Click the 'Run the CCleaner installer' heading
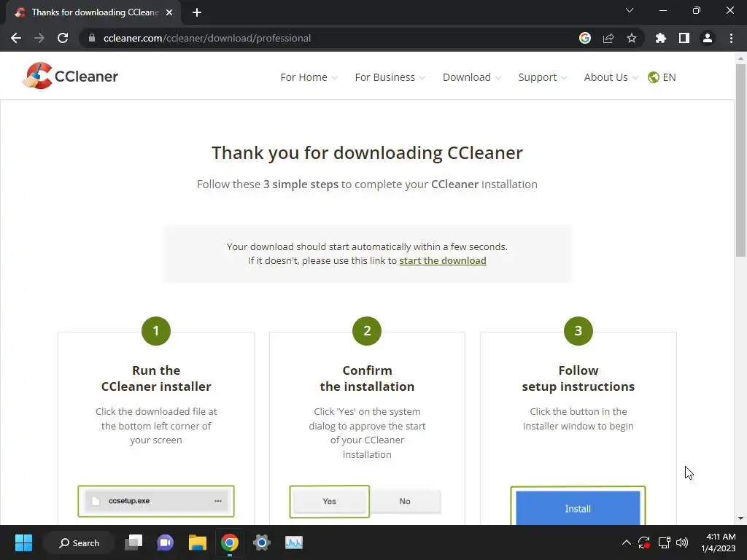The height and width of the screenshot is (560, 747). tap(156, 378)
